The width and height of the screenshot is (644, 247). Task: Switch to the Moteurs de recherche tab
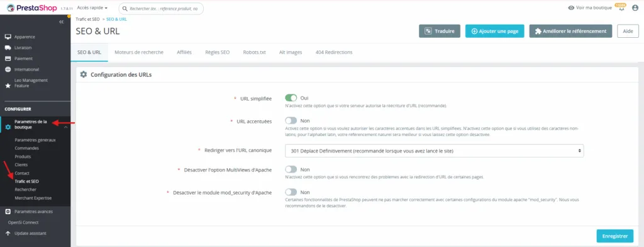tap(139, 52)
